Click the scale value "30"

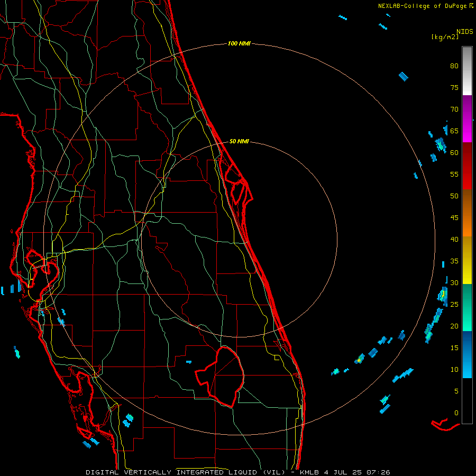454,283
